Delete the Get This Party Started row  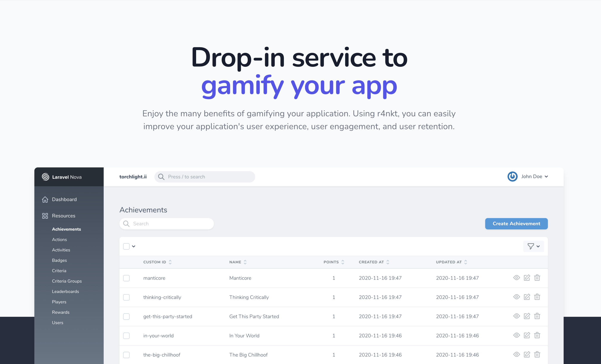point(537,316)
